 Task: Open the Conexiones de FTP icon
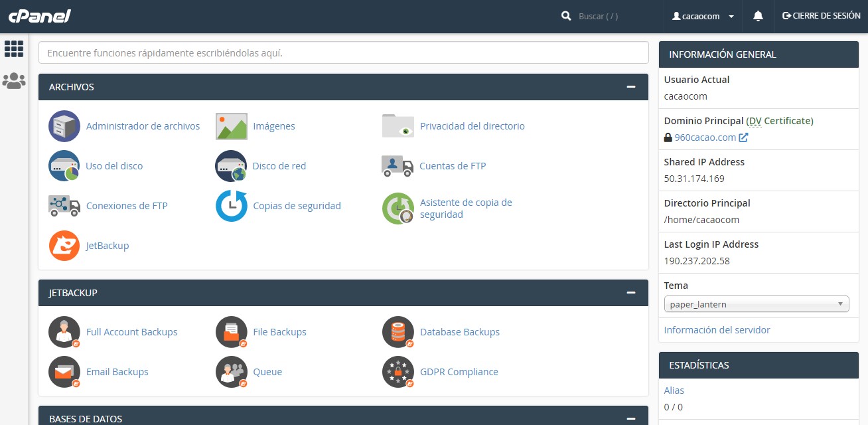coord(64,206)
